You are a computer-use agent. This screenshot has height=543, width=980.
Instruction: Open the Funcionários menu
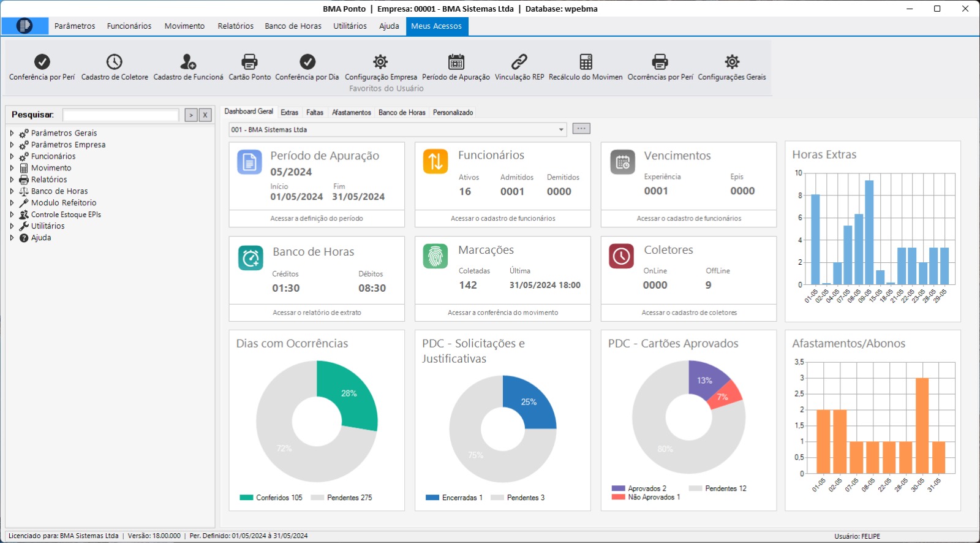(x=129, y=26)
